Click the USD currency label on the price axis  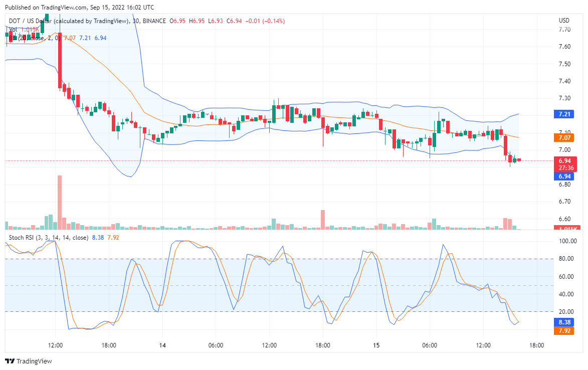(x=564, y=21)
